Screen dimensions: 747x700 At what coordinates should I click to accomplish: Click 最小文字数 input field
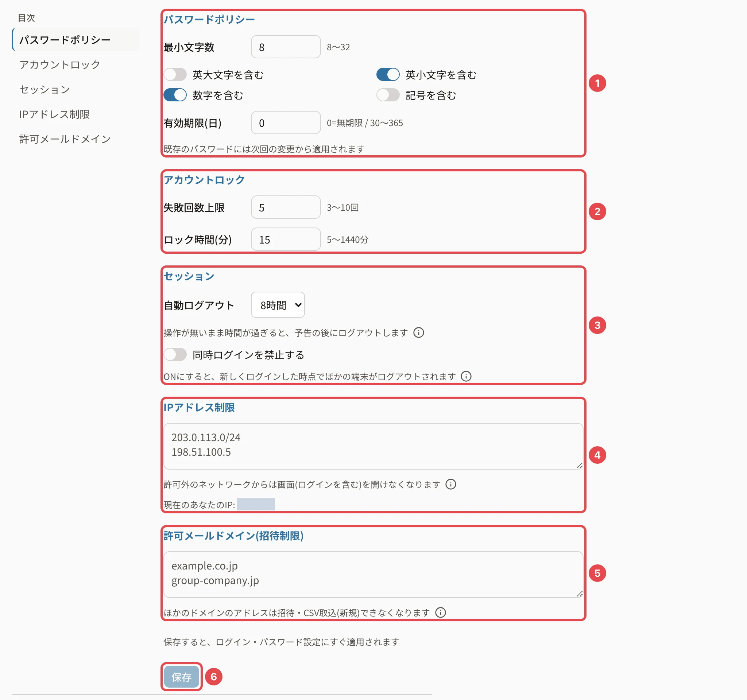[286, 47]
